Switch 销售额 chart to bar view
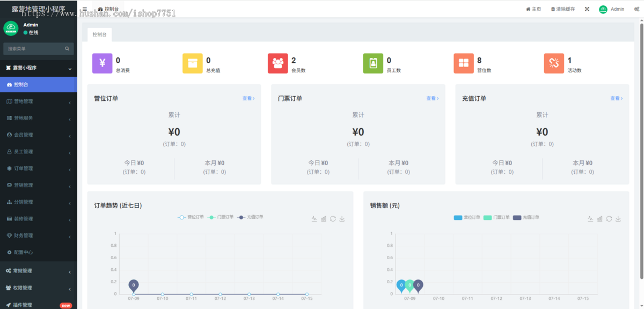644x309 pixels. pos(600,219)
